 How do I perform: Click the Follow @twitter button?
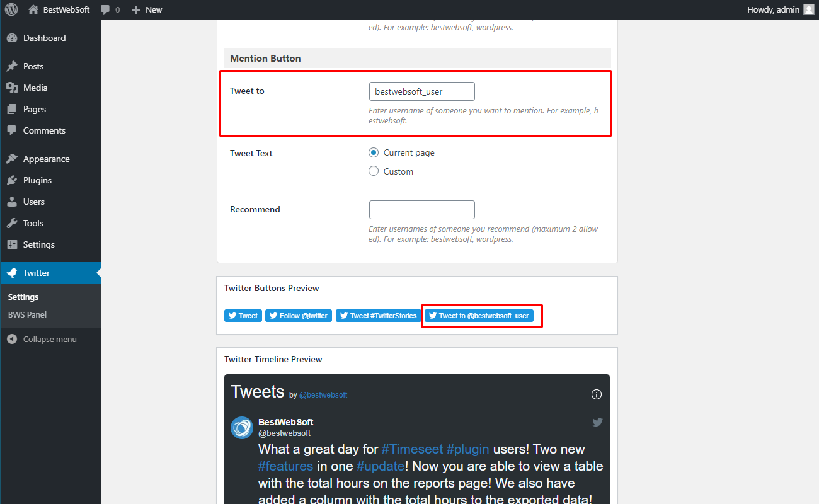click(299, 316)
